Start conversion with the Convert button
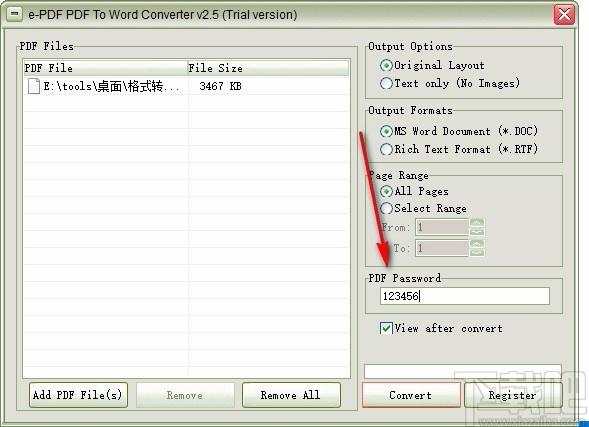 (411, 395)
